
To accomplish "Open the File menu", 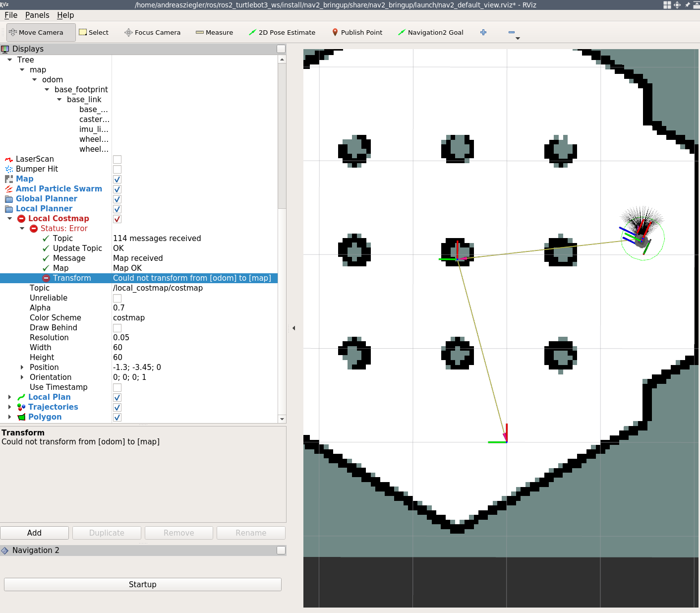I will coord(10,15).
